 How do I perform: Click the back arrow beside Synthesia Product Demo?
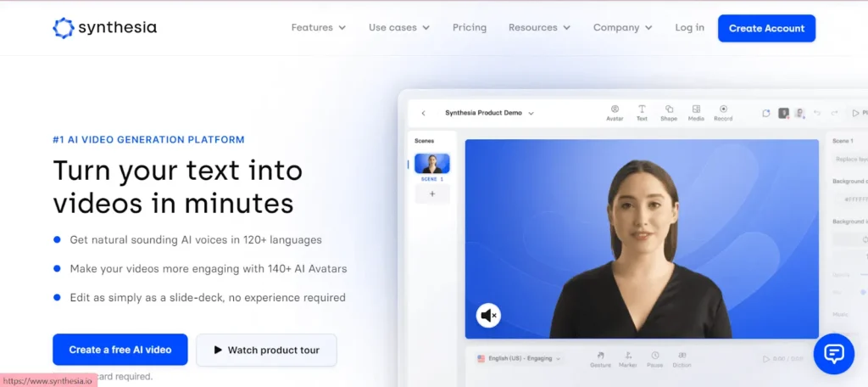[x=424, y=113]
